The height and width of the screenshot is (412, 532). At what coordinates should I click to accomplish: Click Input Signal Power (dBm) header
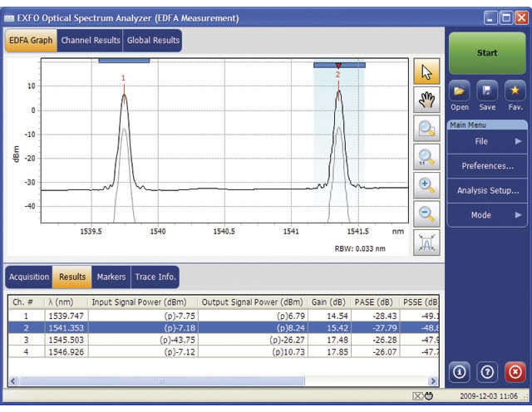tap(143, 302)
